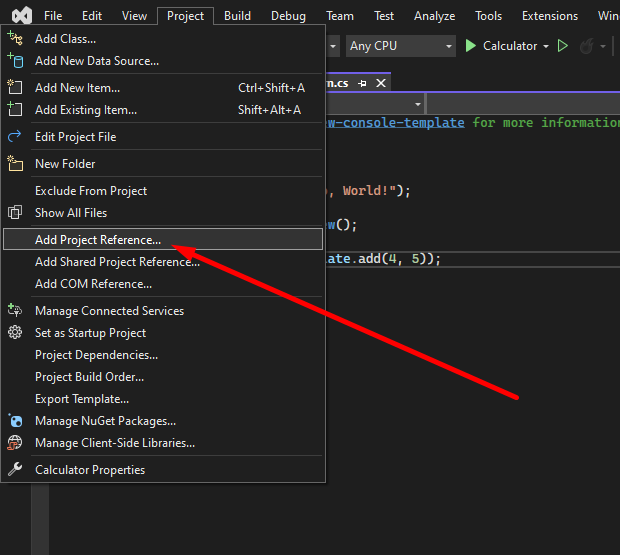Click the Add New Data Source icon

click(x=15, y=61)
